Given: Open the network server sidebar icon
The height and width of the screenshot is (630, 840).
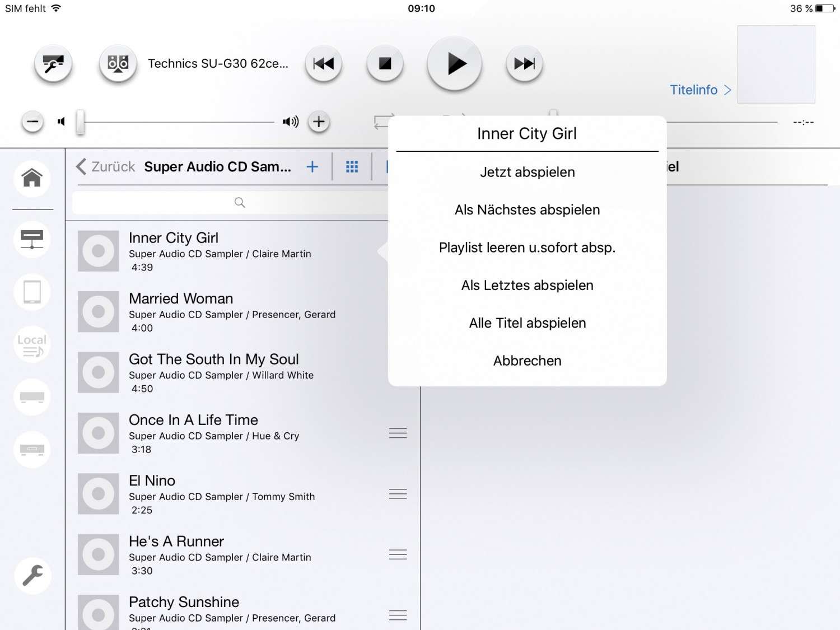Looking at the screenshot, I should [32, 240].
